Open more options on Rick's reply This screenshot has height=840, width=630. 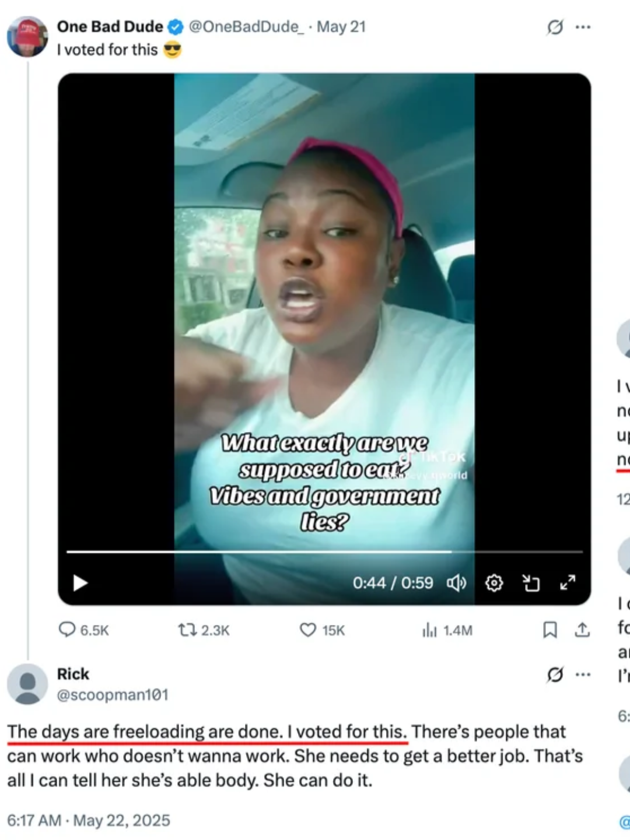point(583,674)
